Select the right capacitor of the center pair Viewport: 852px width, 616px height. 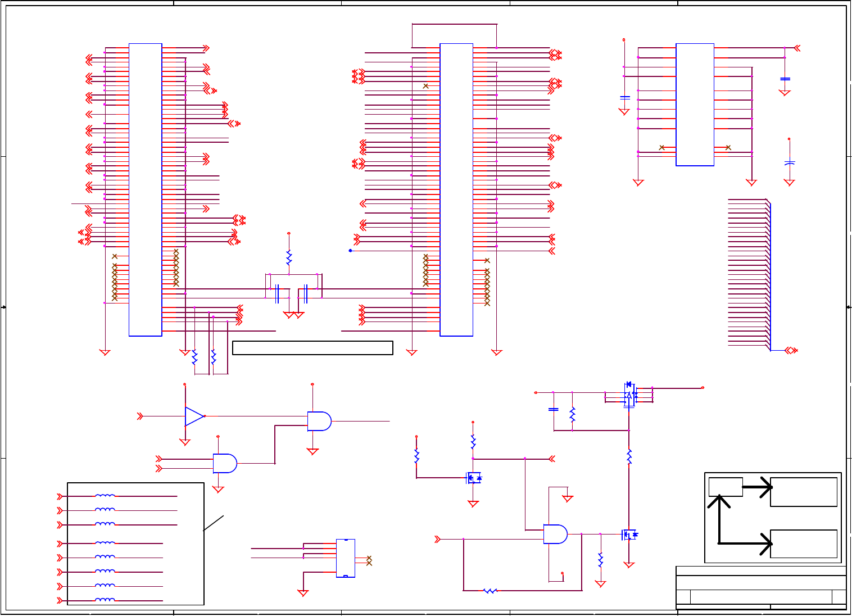pyautogui.click(x=306, y=293)
